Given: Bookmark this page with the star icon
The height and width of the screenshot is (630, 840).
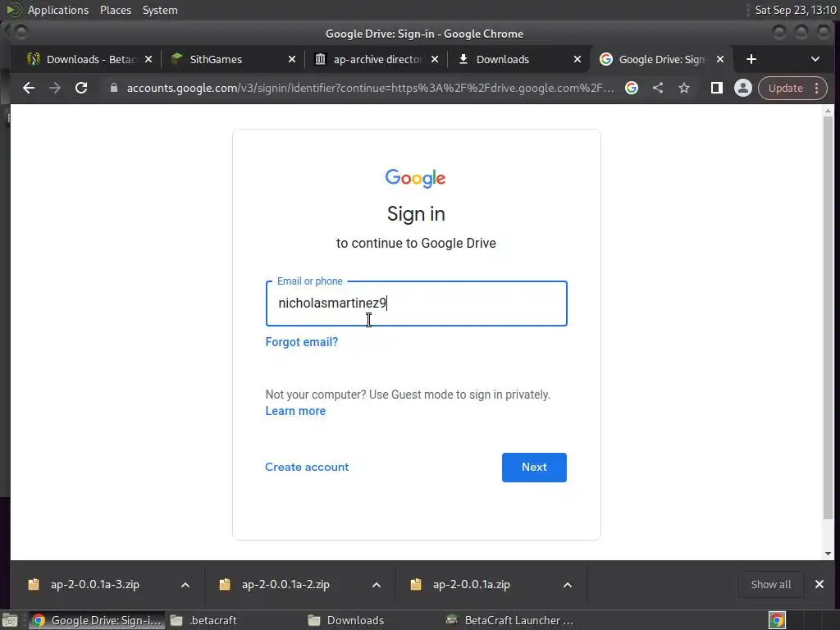Looking at the screenshot, I should 684,88.
